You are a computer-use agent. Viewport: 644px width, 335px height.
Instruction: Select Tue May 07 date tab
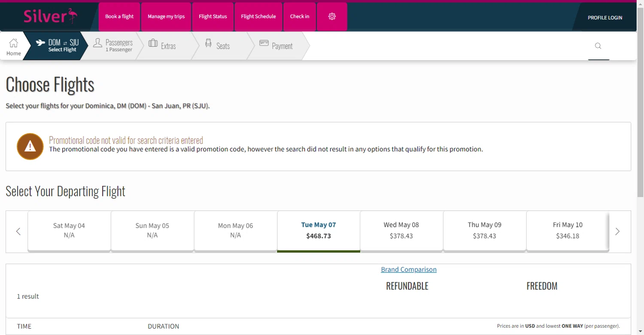coord(319,231)
